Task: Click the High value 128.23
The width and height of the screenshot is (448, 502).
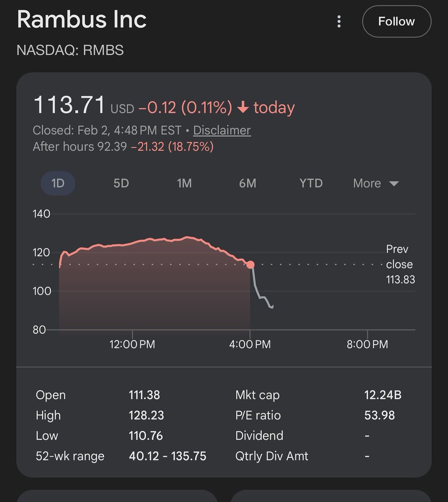Action: pyautogui.click(x=146, y=415)
